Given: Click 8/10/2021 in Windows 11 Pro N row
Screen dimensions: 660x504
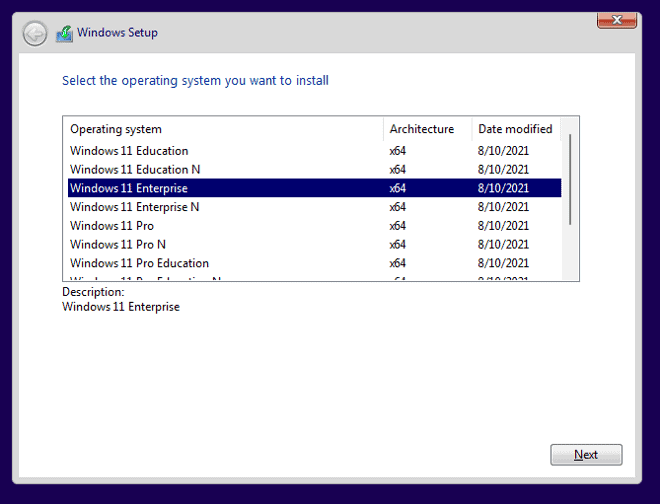Looking at the screenshot, I should [503, 244].
